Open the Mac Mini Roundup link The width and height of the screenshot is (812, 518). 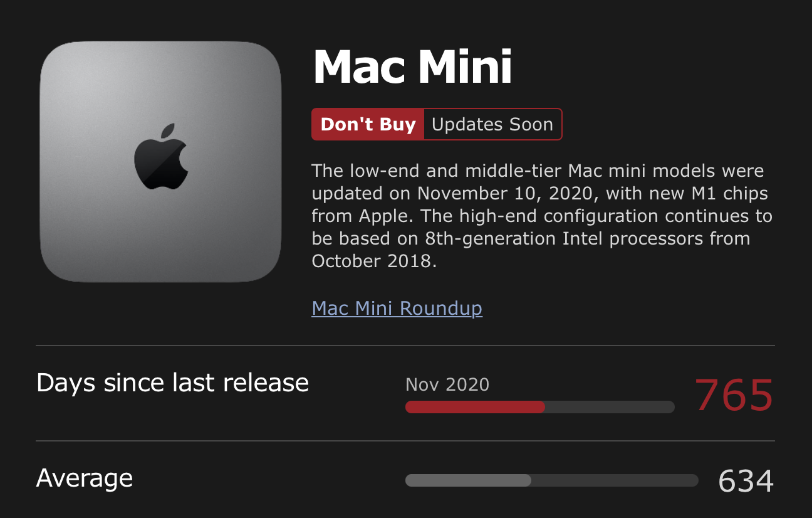pos(397,308)
